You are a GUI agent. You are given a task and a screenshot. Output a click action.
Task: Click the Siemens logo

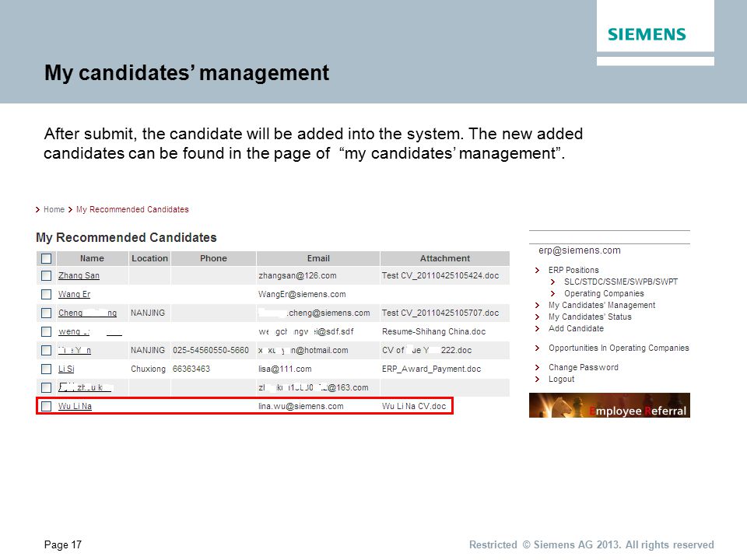(x=647, y=34)
